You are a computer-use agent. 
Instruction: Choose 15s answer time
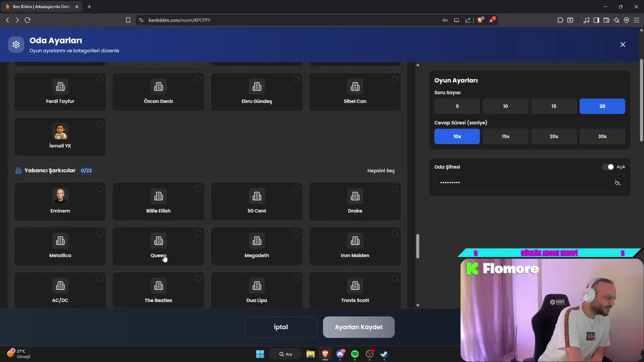pos(505,136)
